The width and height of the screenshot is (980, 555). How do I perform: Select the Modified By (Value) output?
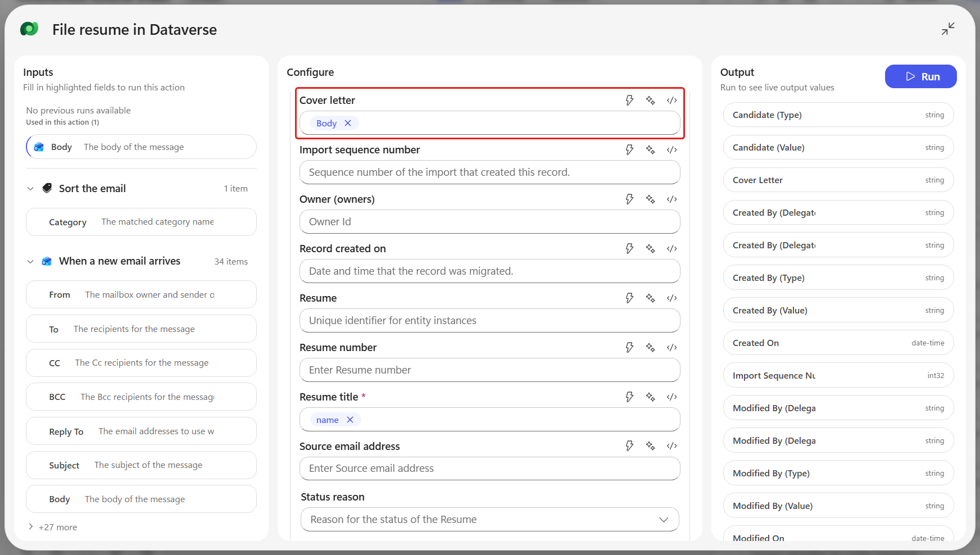click(x=838, y=506)
